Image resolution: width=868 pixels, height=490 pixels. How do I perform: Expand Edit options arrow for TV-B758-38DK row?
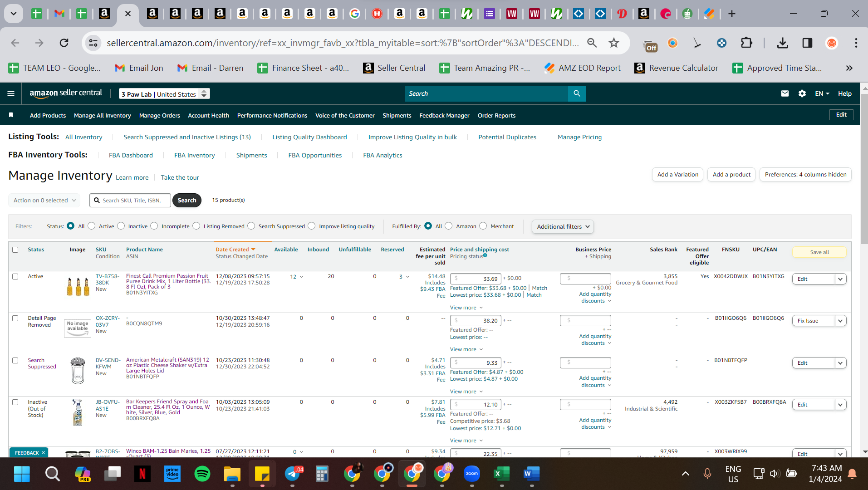click(841, 279)
